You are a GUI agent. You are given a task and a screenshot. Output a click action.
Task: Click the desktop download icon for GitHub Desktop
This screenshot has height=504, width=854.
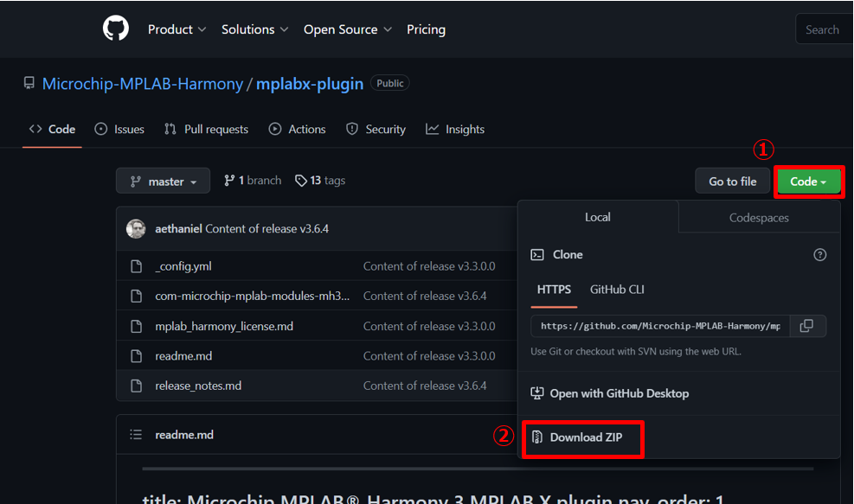tap(537, 393)
